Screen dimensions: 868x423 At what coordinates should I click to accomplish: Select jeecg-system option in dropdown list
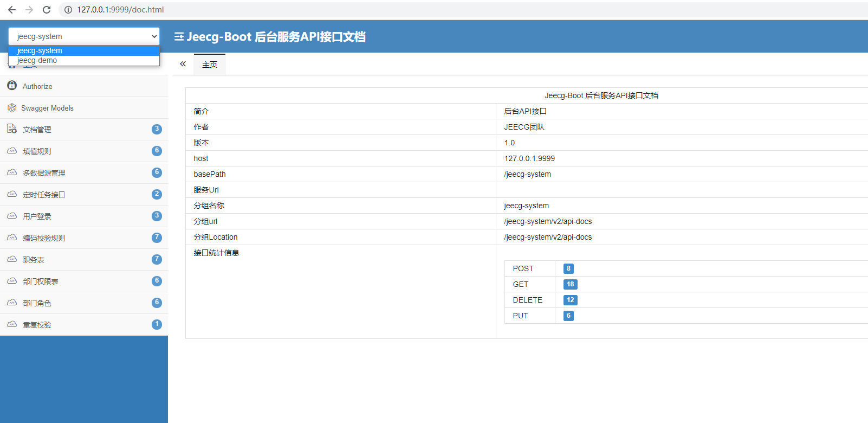coord(84,50)
